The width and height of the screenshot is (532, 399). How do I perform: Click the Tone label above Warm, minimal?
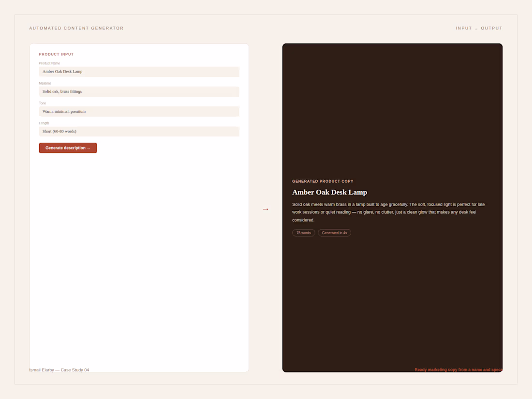tap(43, 103)
